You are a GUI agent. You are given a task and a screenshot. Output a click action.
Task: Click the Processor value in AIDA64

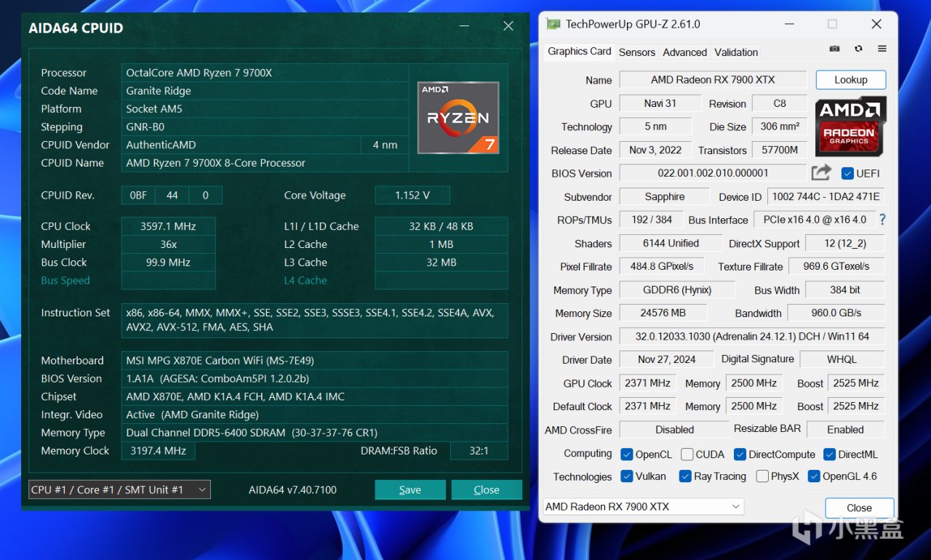click(265, 73)
